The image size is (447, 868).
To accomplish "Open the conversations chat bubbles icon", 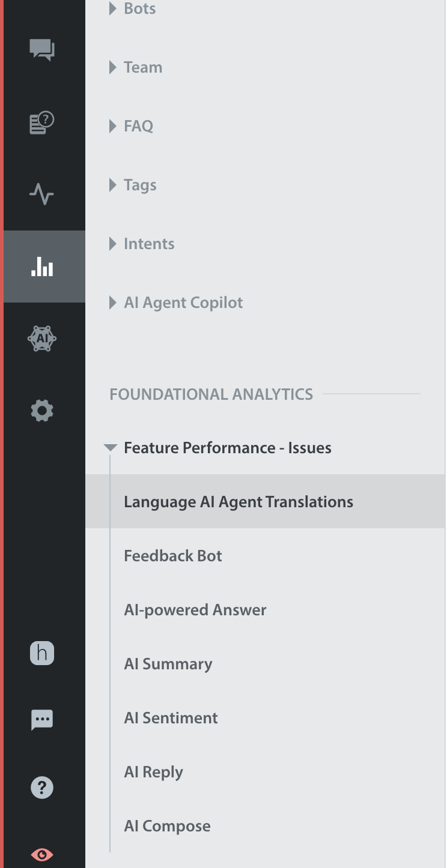I will (42, 50).
